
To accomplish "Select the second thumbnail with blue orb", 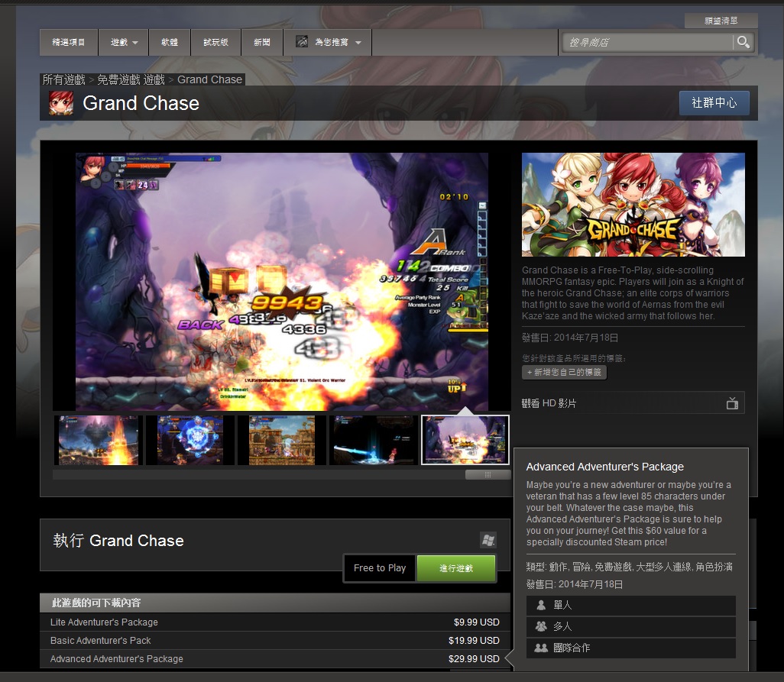I will pyautogui.click(x=190, y=440).
